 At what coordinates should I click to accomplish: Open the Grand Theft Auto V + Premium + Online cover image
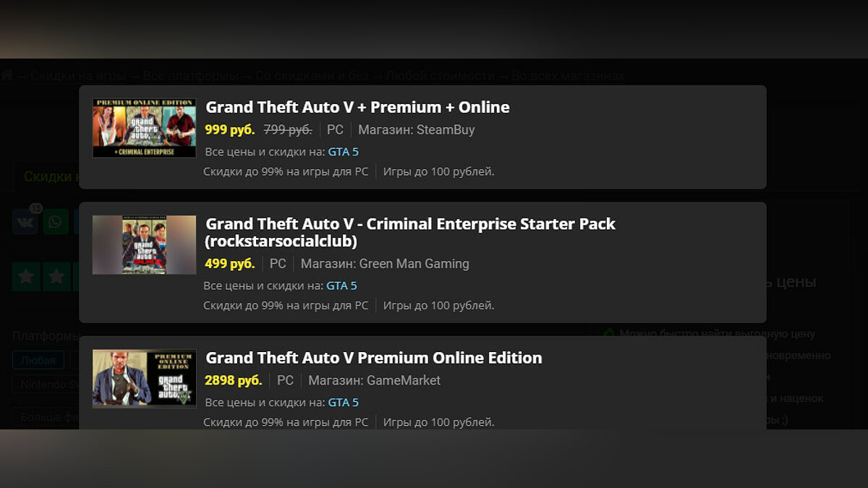pyautogui.click(x=144, y=128)
